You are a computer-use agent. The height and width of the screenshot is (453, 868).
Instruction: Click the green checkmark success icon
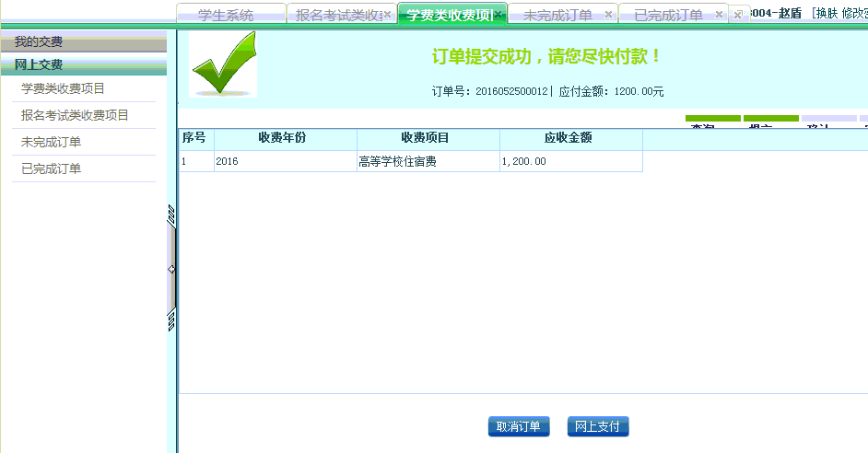(223, 64)
